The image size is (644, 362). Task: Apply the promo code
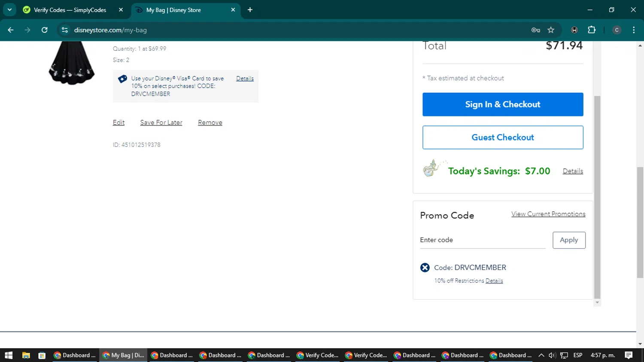(569, 240)
